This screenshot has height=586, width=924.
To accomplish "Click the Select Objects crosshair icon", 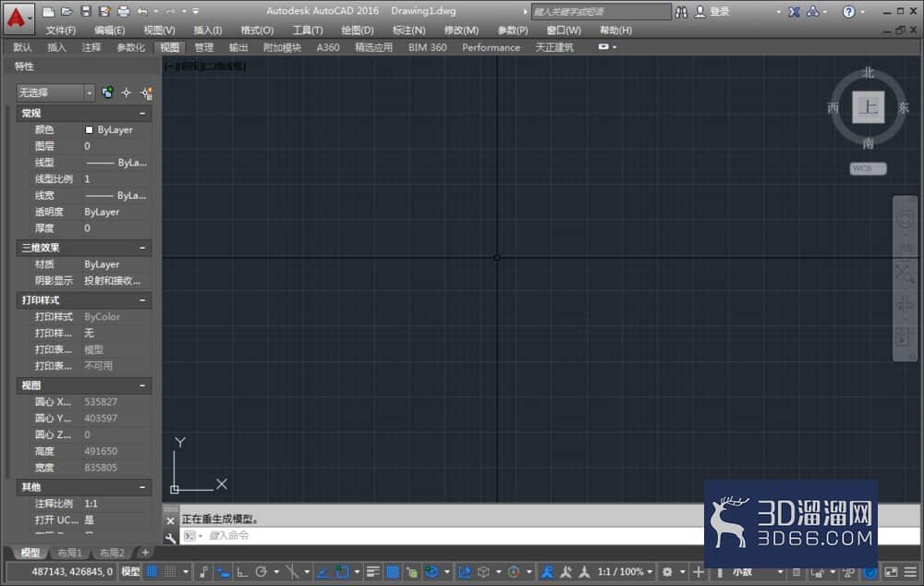I will (126, 92).
